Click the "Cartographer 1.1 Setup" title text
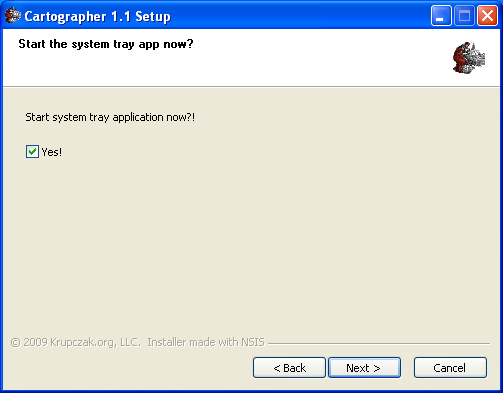Image resolution: width=503 pixels, height=393 pixels. coord(97,16)
